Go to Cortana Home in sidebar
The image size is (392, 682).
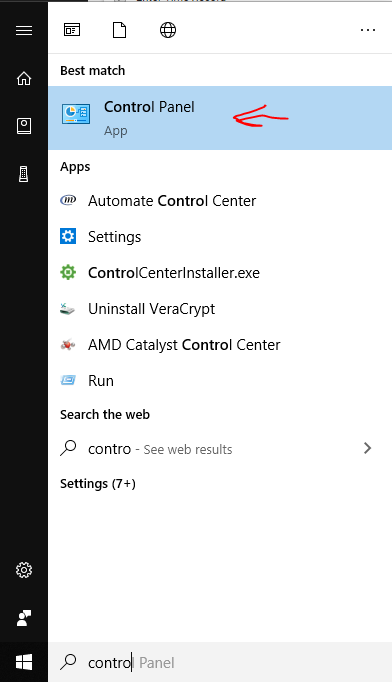click(24, 78)
